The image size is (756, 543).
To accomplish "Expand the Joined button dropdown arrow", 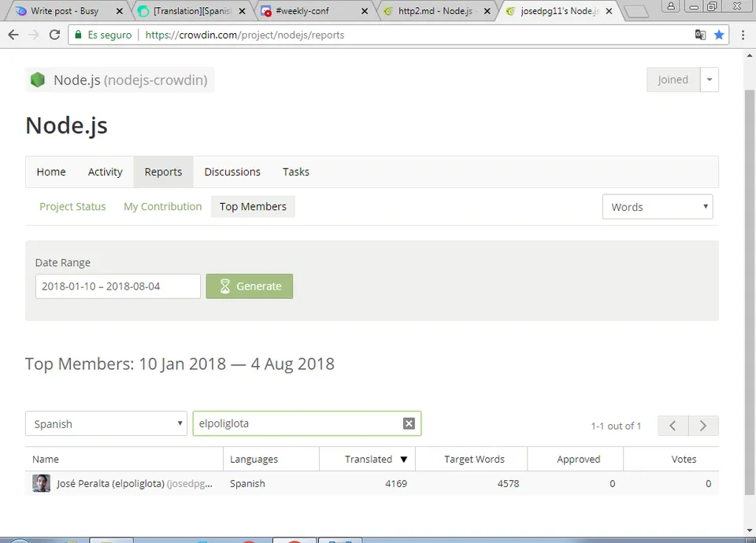I will pyautogui.click(x=710, y=79).
